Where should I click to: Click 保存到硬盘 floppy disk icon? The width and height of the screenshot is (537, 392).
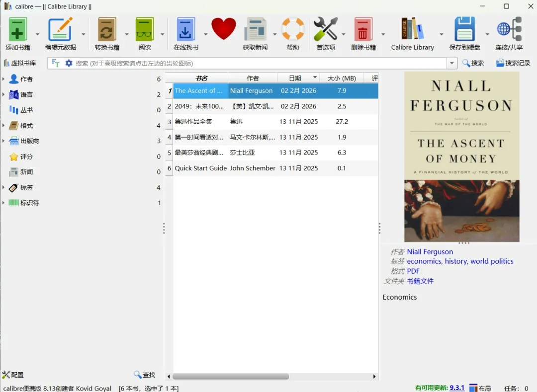pyautogui.click(x=465, y=29)
